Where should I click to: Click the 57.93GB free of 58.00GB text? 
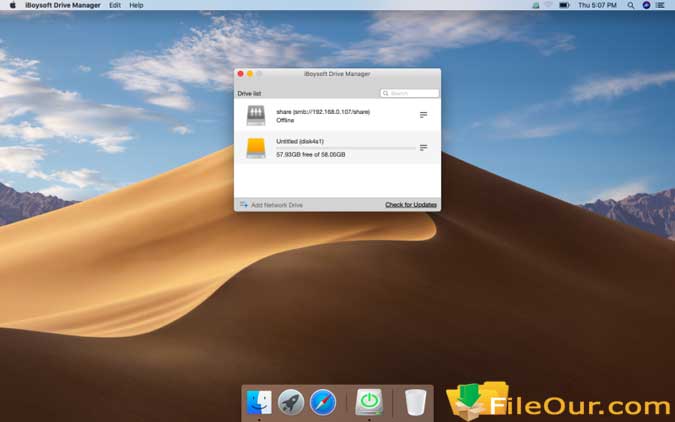pyautogui.click(x=310, y=154)
